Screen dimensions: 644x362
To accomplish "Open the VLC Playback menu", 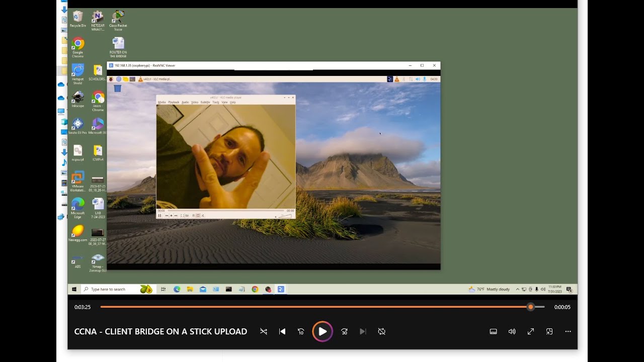I will (174, 102).
